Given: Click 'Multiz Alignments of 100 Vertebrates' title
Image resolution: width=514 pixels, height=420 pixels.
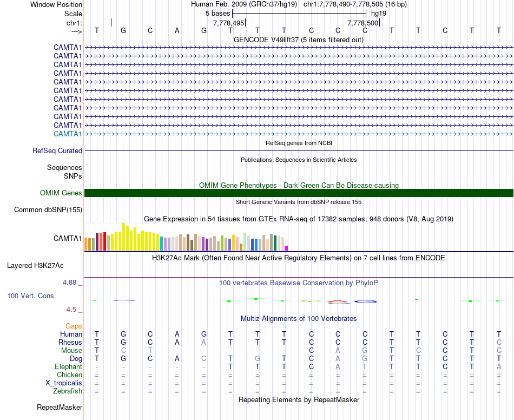Looking at the screenshot, I should tap(299, 318).
